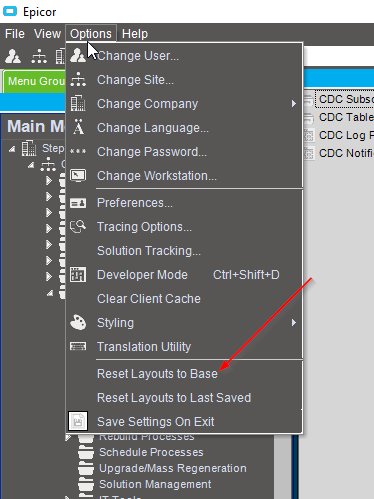Screen dimensions: 374x499
Task: Expand the Change Company submenu arrow
Action: click(294, 104)
